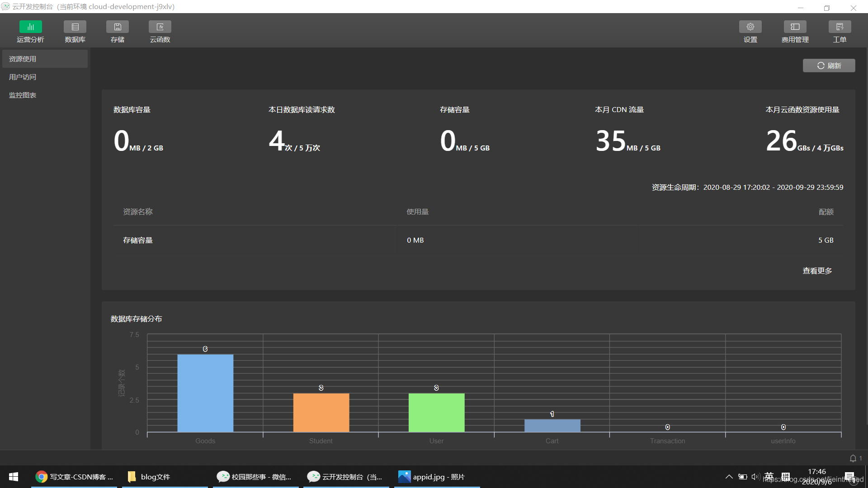
Task: Switch to Chrome 写文章-CSDN博客 taskbar item
Action: click(x=74, y=477)
